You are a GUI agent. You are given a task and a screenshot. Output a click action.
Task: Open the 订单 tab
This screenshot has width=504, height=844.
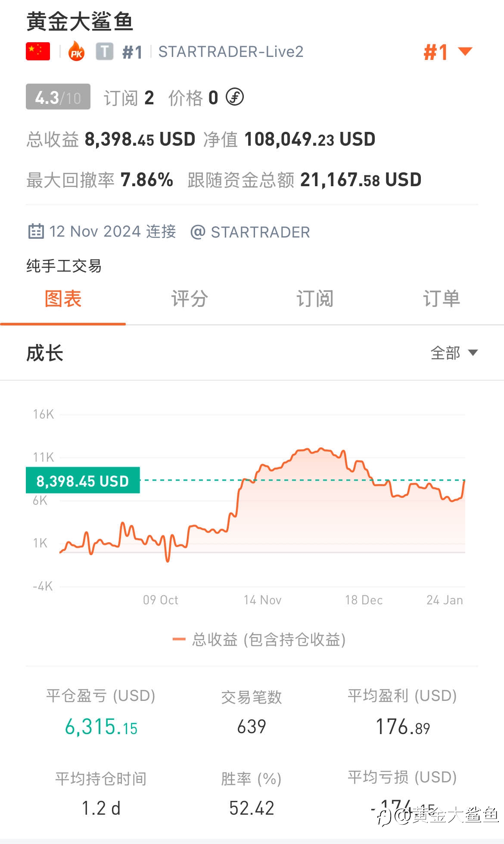click(x=441, y=299)
